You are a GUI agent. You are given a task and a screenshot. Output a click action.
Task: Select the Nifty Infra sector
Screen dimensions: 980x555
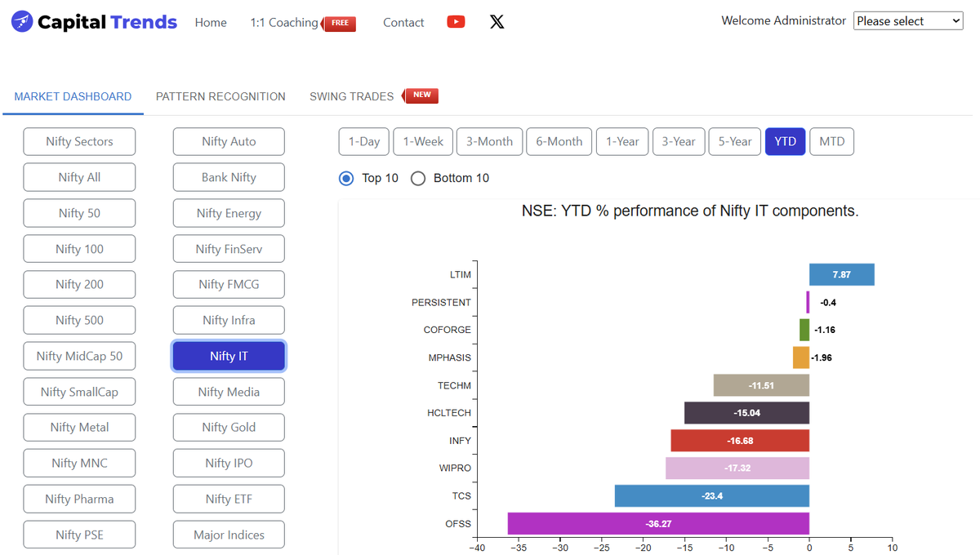tap(229, 320)
